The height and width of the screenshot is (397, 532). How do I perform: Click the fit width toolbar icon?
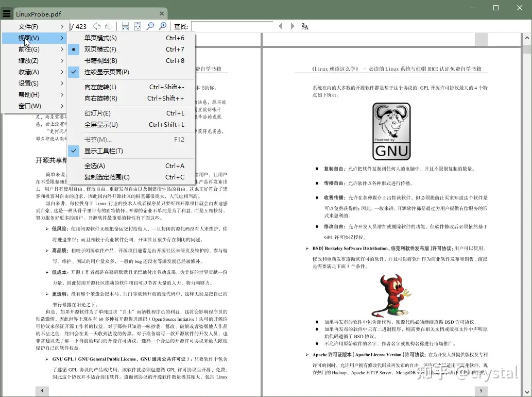coord(126,26)
